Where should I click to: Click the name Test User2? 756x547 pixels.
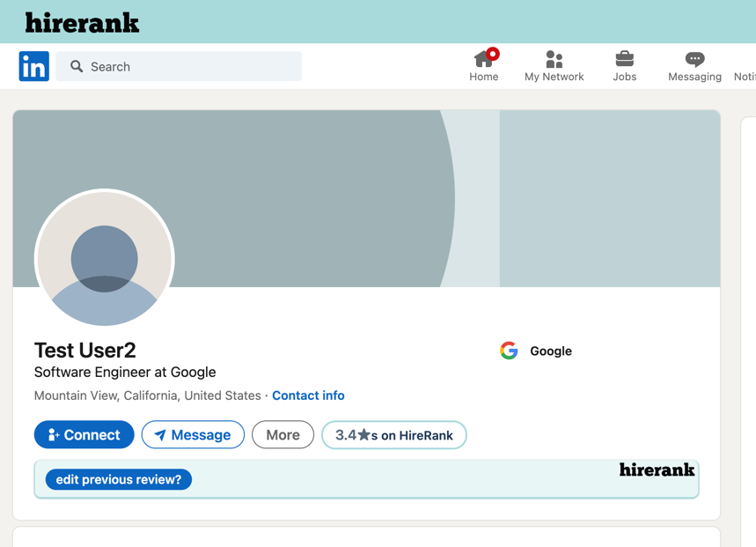coord(84,351)
